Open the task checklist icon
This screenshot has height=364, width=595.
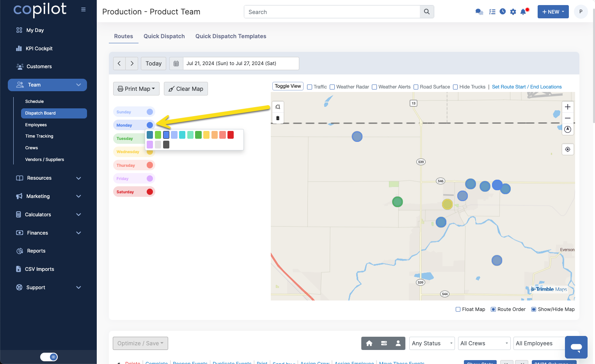tap(492, 12)
